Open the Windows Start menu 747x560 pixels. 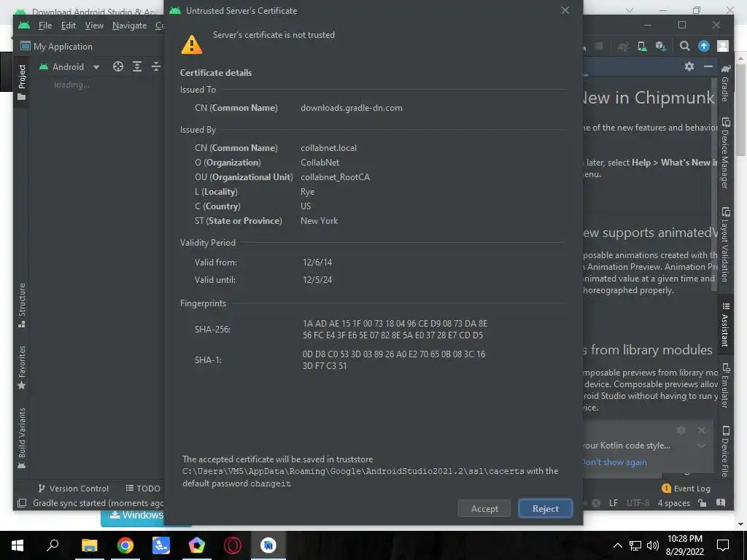[18, 545]
